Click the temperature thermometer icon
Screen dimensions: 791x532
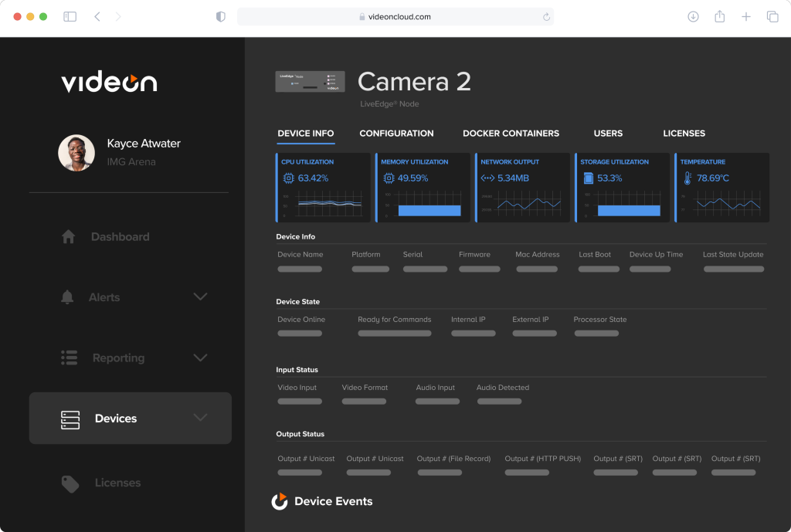click(687, 178)
